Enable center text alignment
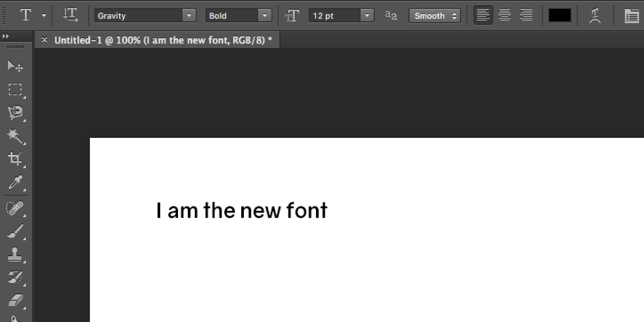The width and height of the screenshot is (644, 322). 504,15
